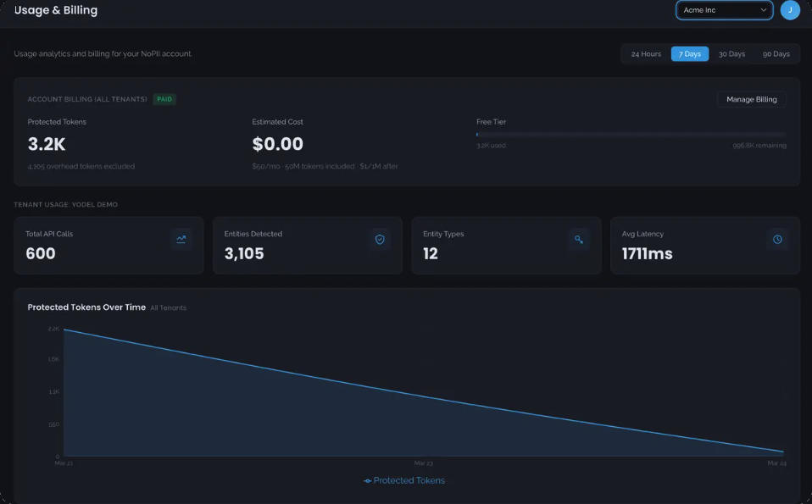
Task: Click the PAID status badge
Action: (x=164, y=99)
